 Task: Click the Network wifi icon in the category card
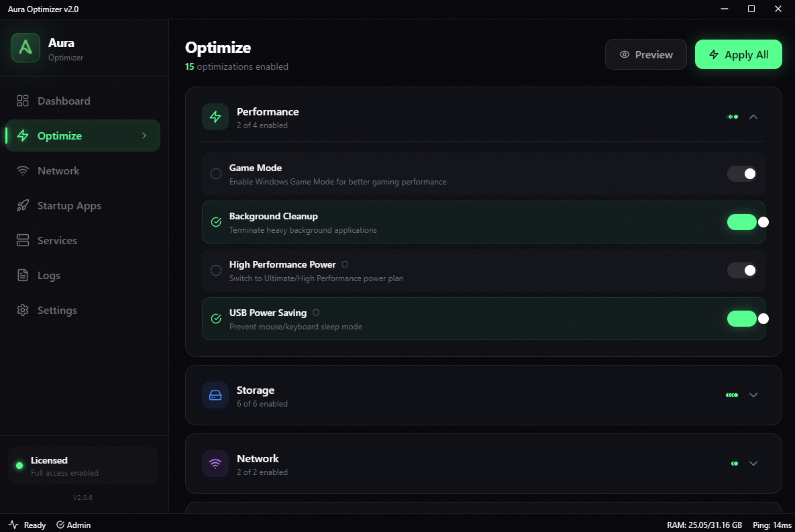tap(215, 464)
